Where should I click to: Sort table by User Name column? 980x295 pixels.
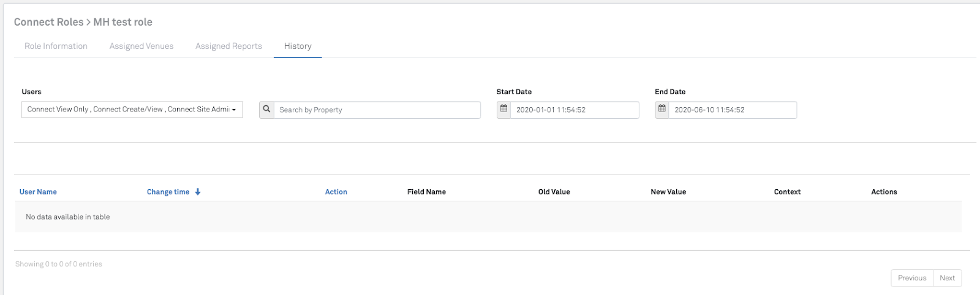38,192
